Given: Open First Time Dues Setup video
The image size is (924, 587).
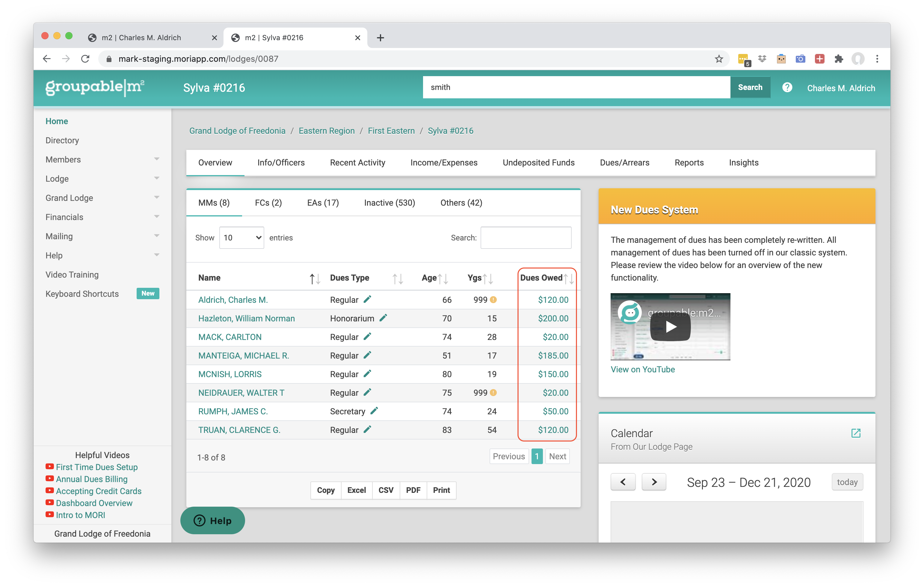Looking at the screenshot, I should pos(96,467).
